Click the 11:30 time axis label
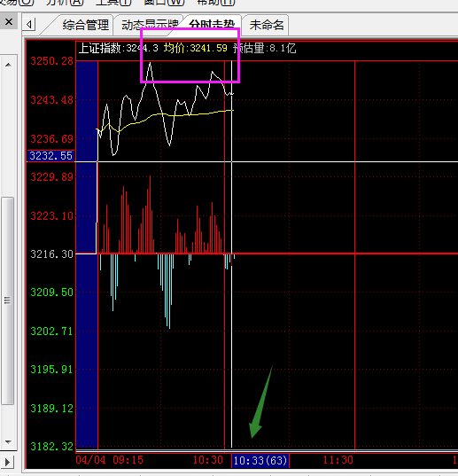 coord(338,460)
